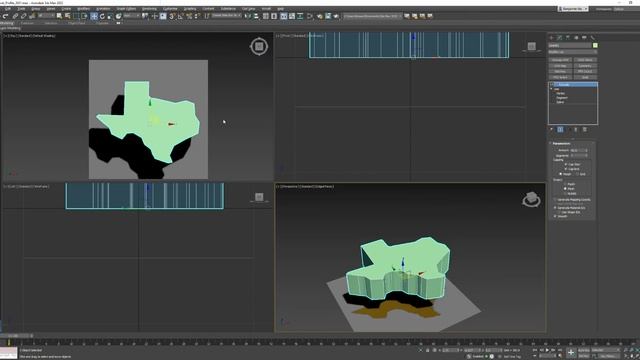Open the Animation menu
This screenshot has height=360, width=640.
point(103,9)
